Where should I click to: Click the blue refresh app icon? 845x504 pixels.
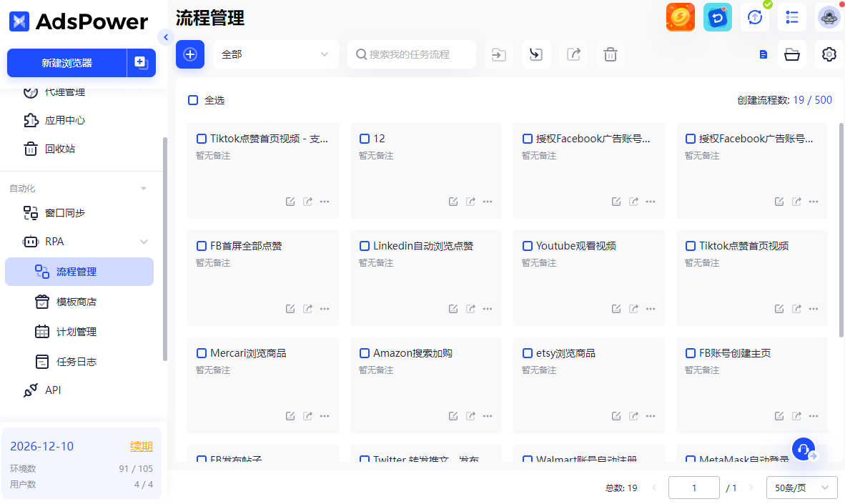point(717,17)
